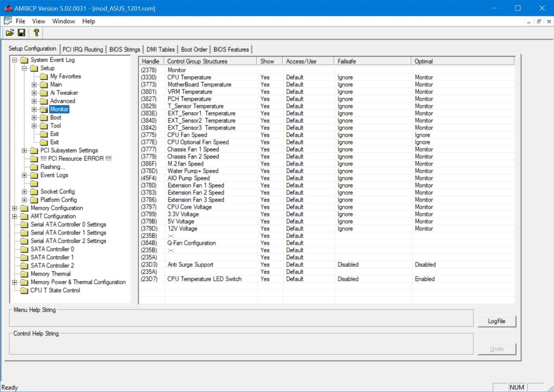The width and height of the screenshot is (554, 392).
Task: Click the My Favorites folder icon
Action: point(44,77)
